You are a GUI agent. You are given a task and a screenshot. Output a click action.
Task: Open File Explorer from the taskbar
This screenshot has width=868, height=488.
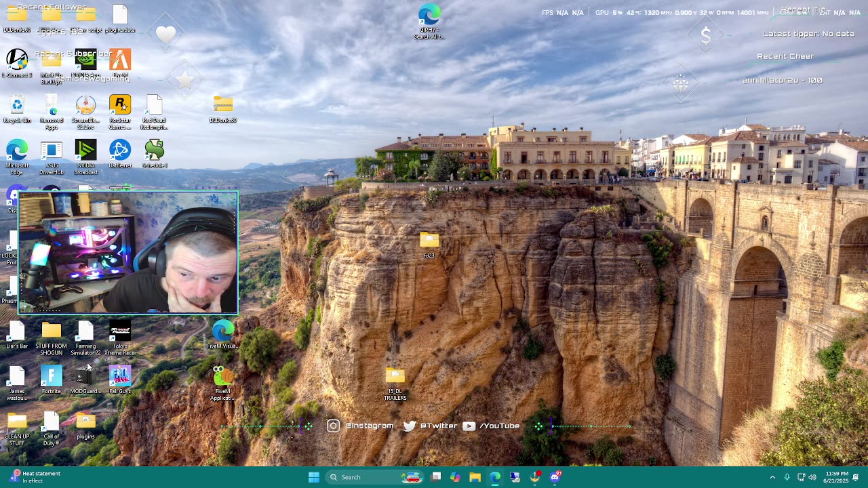(475, 477)
